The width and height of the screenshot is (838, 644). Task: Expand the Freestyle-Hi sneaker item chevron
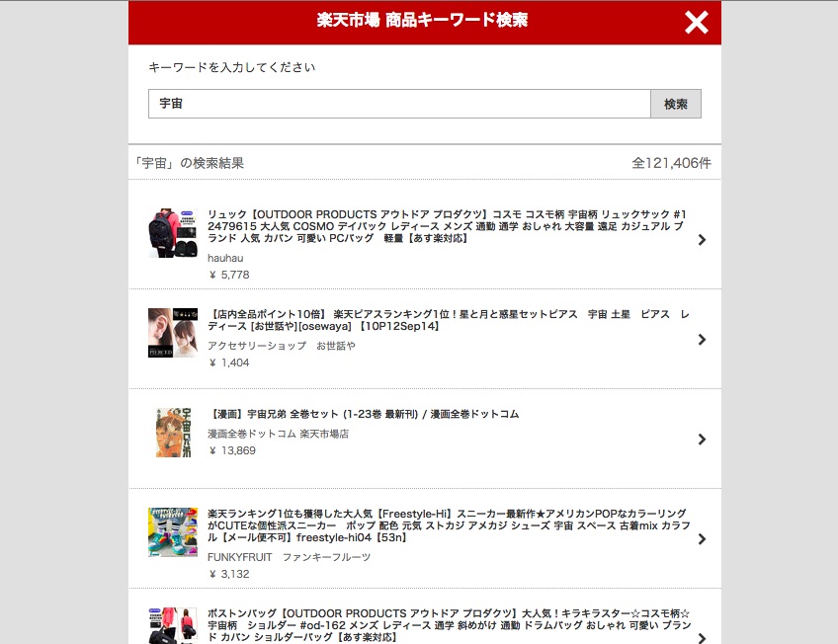[702, 539]
